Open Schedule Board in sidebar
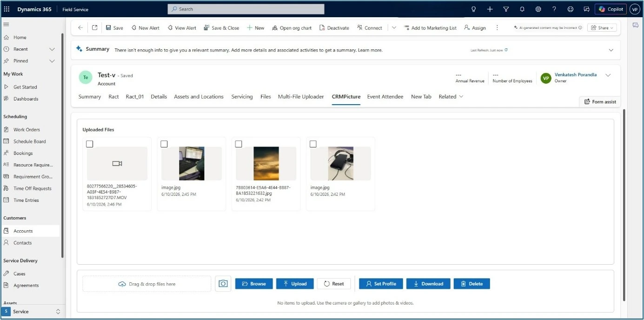644x320 pixels. (x=30, y=141)
